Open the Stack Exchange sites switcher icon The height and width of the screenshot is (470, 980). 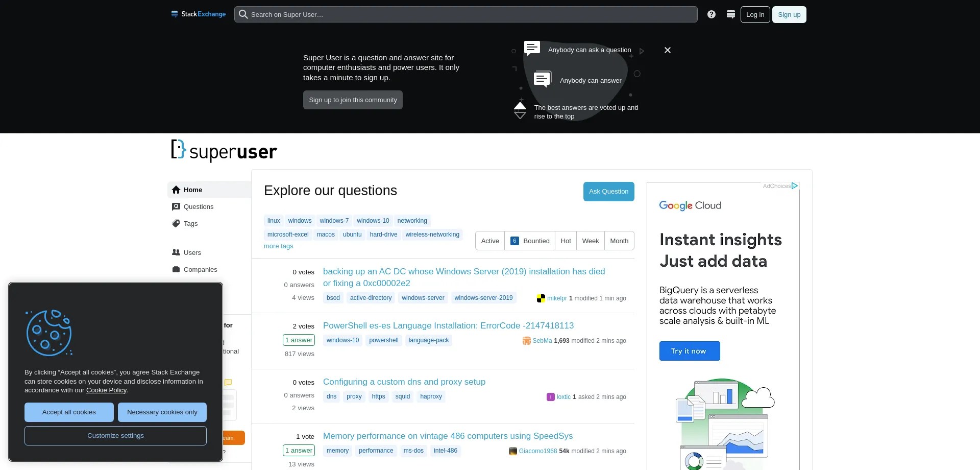(731, 14)
